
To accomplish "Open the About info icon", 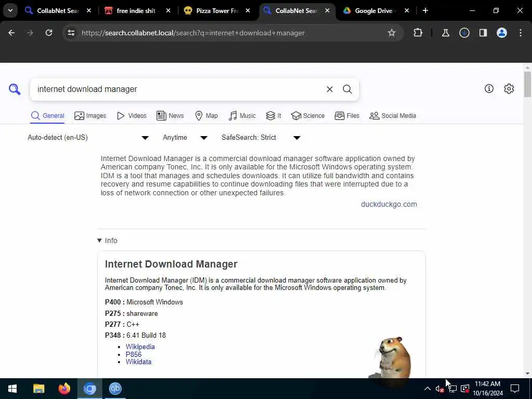I will pos(489,88).
